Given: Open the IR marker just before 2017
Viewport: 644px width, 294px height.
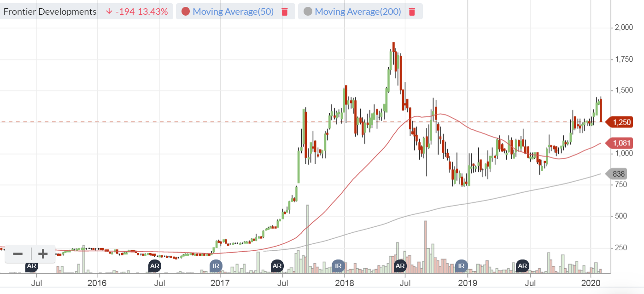Looking at the screenshot, I should click(x=216, y=265).
